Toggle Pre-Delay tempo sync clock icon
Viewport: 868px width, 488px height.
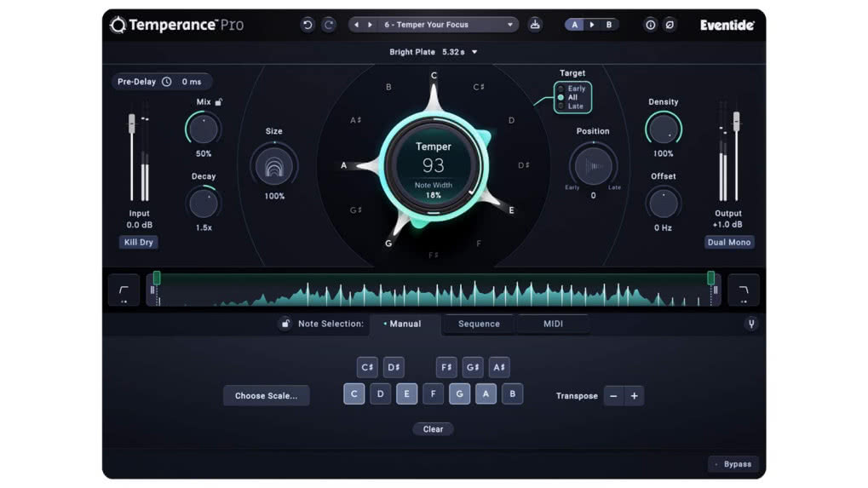click(167, 82)
